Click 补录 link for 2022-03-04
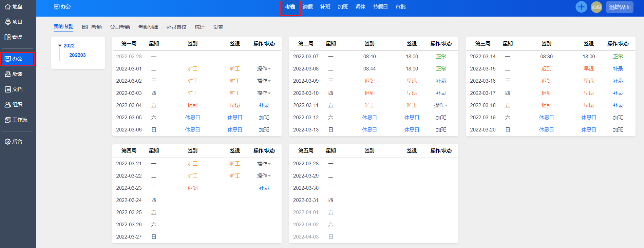 click(264, 105)
